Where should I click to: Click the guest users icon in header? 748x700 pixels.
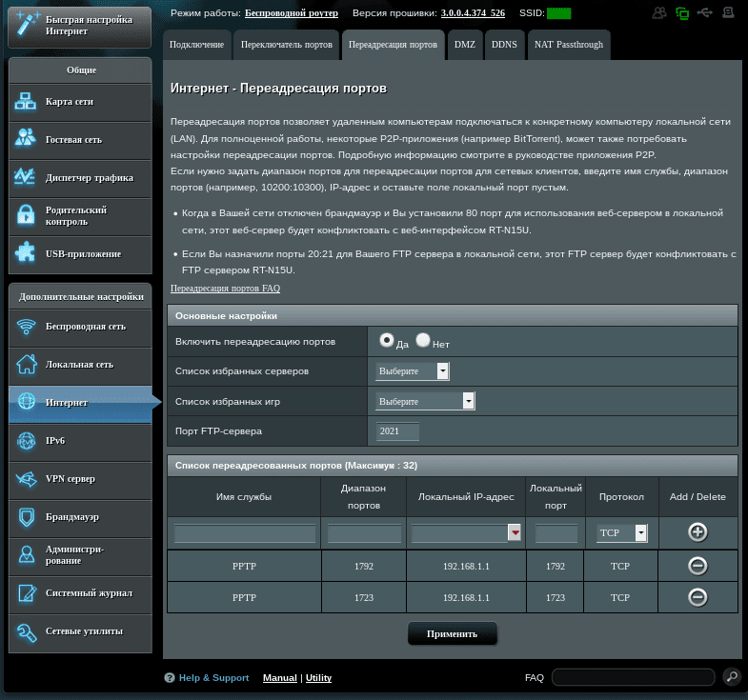pos(659,13)
